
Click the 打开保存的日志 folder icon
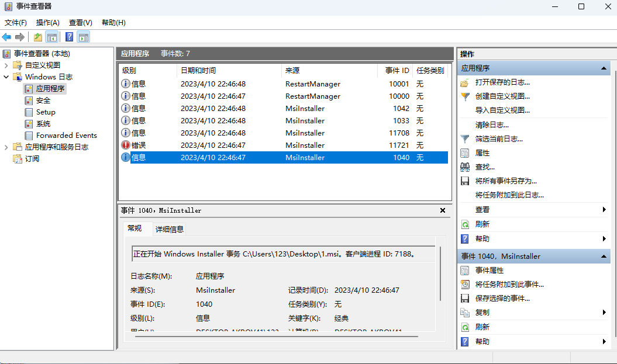[x=465, y=83]
